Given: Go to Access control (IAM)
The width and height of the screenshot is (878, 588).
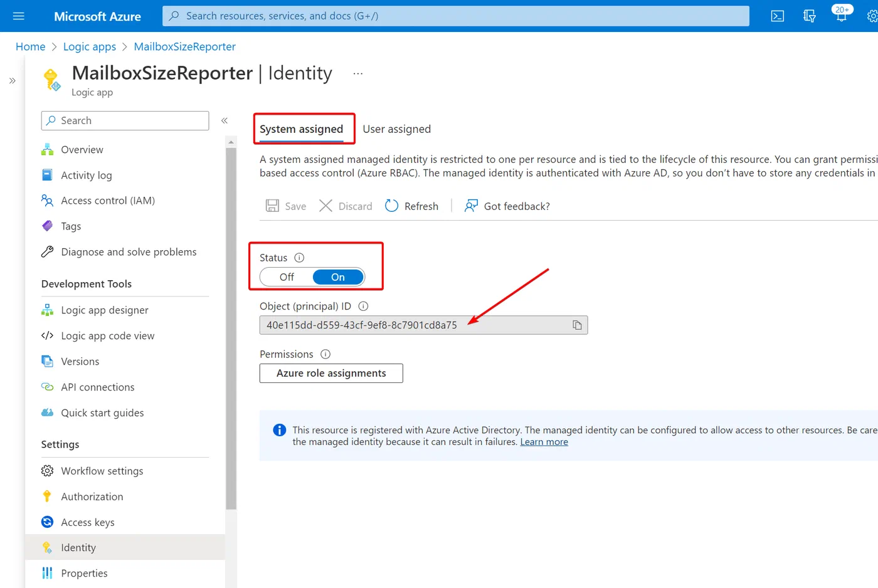Looking at the screenshot, I should [x=125, y=201].
